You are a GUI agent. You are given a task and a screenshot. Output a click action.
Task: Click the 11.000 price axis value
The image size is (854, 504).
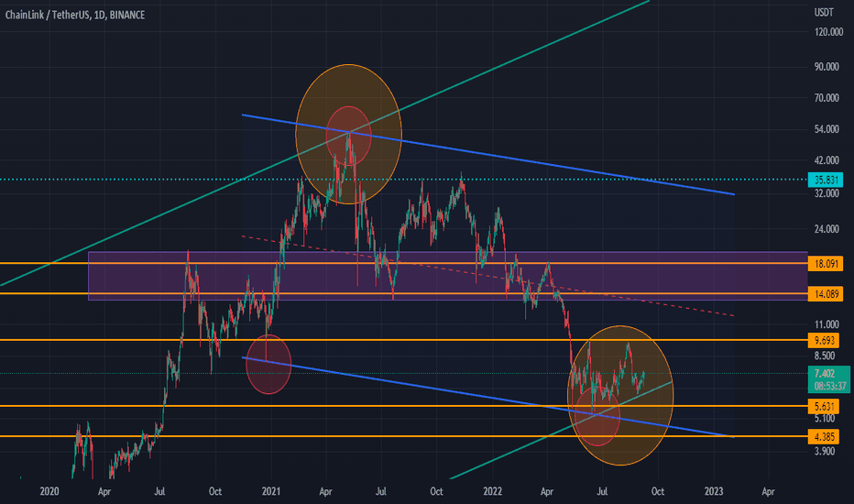pos(827,324)
